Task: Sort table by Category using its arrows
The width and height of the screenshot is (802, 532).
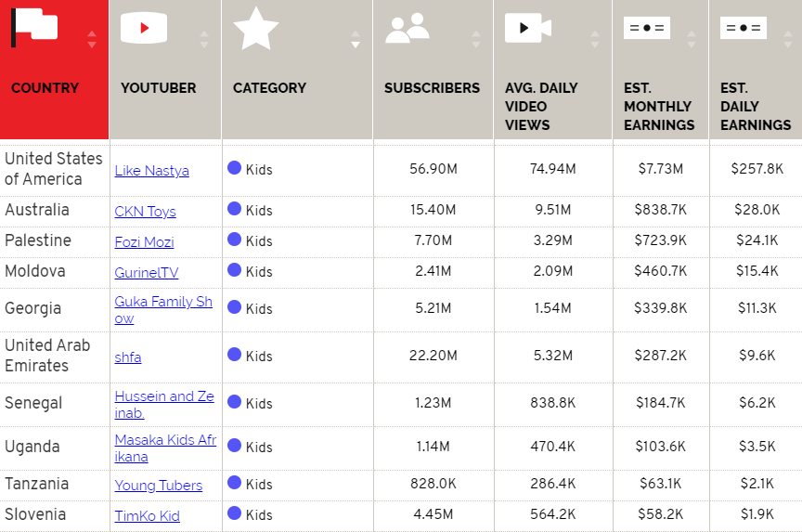Action: tap(356, 39)
